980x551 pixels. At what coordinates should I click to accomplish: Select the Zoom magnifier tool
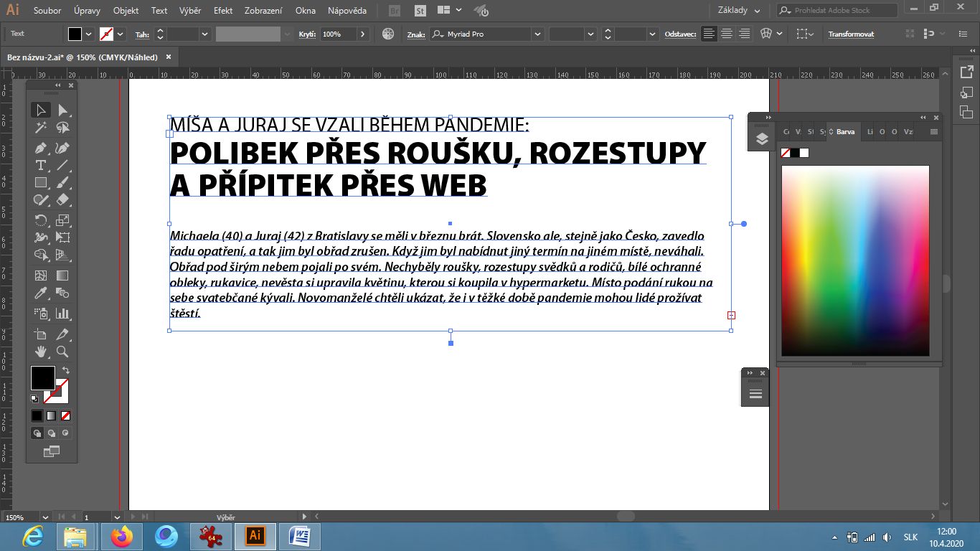coord(63,352)
